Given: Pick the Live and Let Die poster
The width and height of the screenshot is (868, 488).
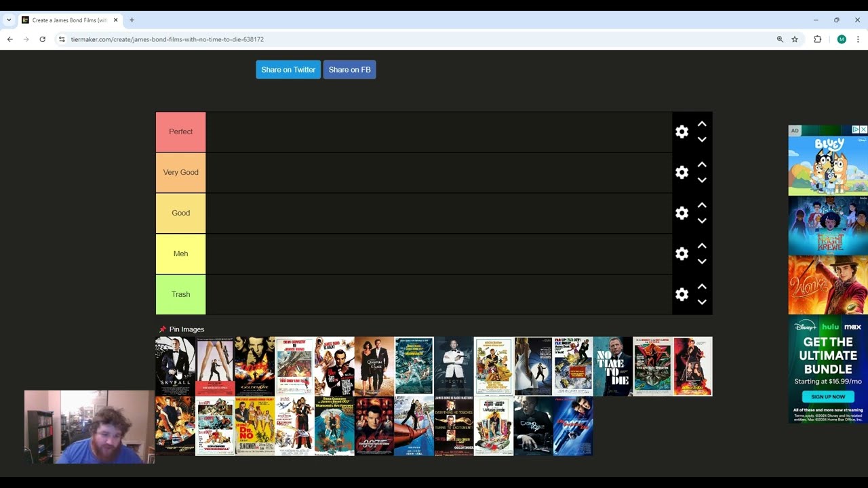Looking at the screenshot, I should (x=494, y=426).
